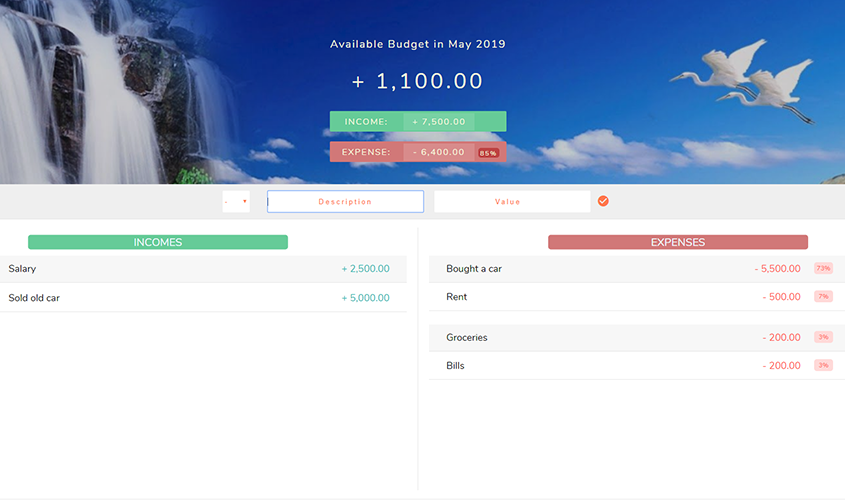Select the Rent expense row
845x500 pixels.
[637, 297]
